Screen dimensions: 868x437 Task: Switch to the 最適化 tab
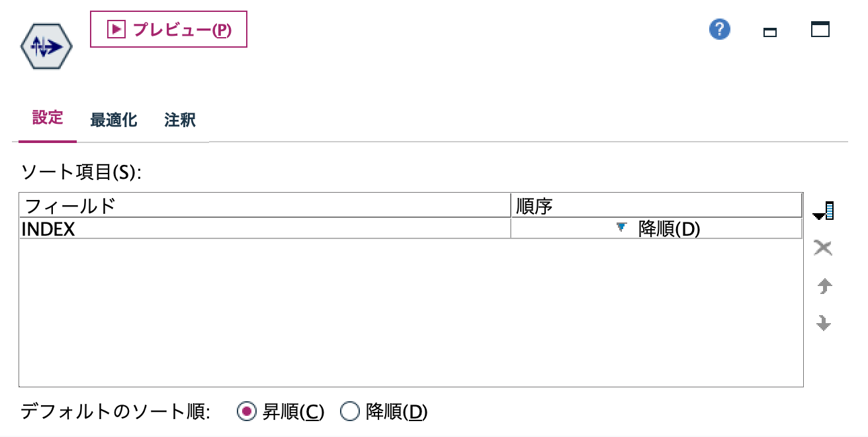pos(113,119)
